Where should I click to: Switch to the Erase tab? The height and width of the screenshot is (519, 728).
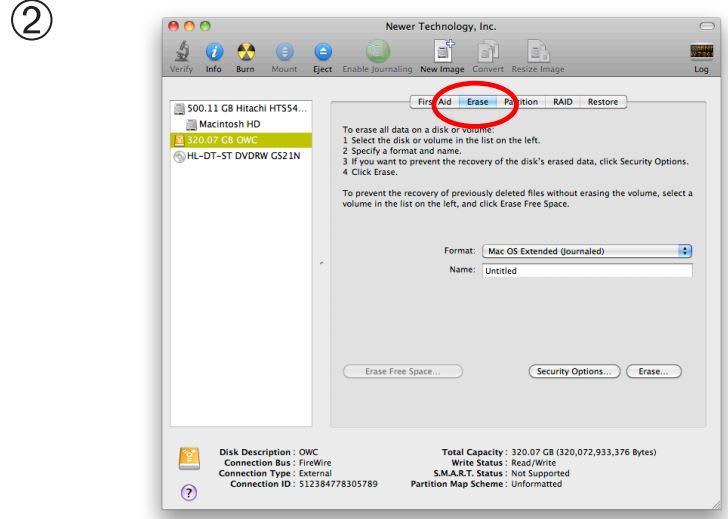(x=478, y=102)
